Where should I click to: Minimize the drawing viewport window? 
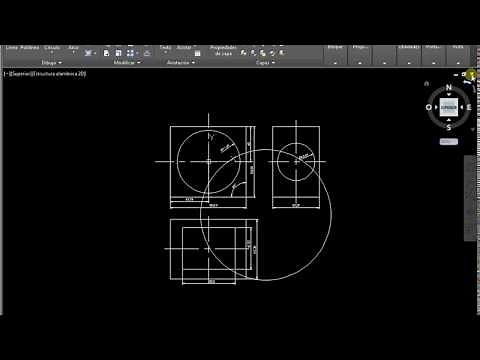[456, 75]
